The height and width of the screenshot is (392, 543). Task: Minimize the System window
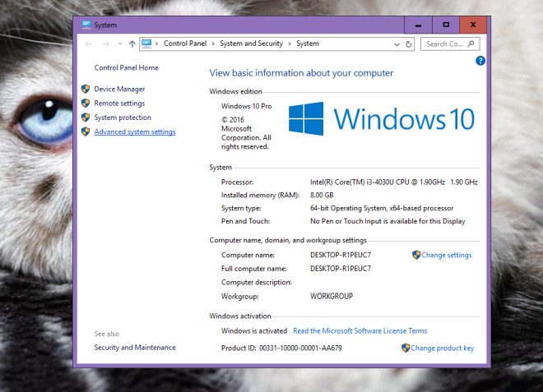coord(418,25)
